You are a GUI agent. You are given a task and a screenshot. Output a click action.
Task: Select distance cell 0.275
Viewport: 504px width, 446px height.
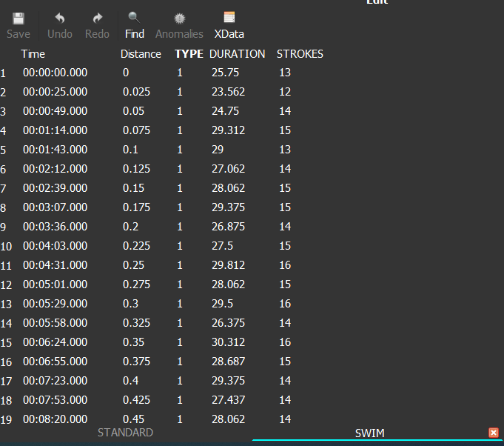click(x=137, y=284)
